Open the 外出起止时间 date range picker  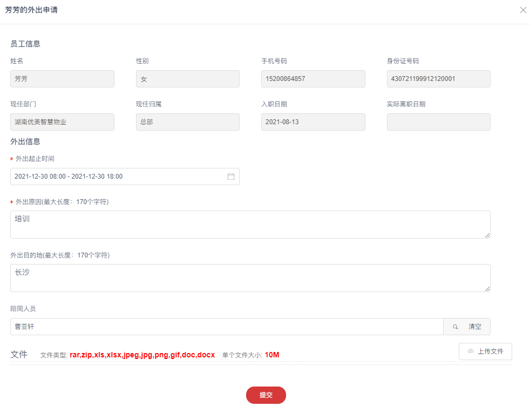(x=119, y=177)
